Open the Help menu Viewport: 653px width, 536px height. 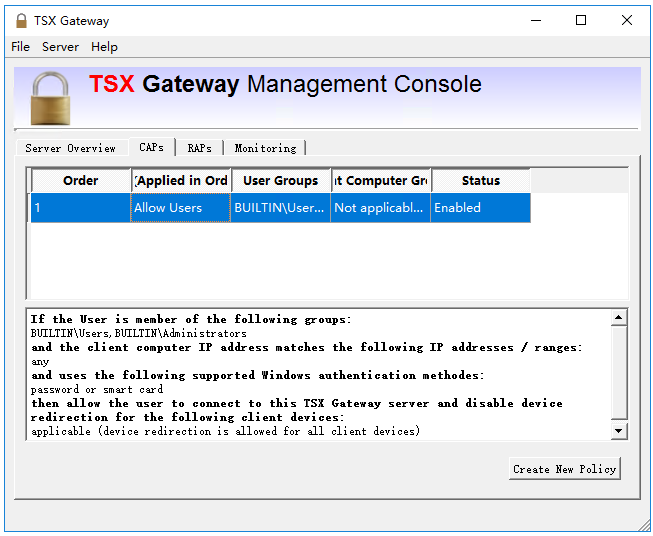point(105,47)
